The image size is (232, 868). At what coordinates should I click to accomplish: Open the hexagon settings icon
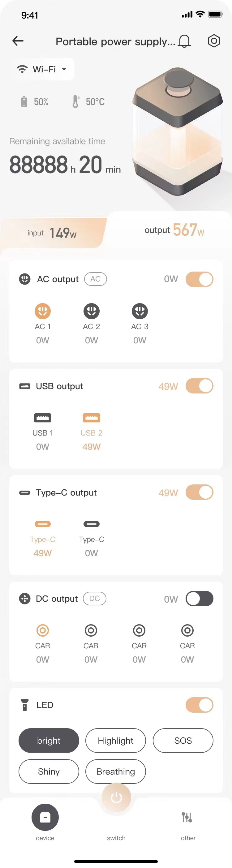coord(214,41)
